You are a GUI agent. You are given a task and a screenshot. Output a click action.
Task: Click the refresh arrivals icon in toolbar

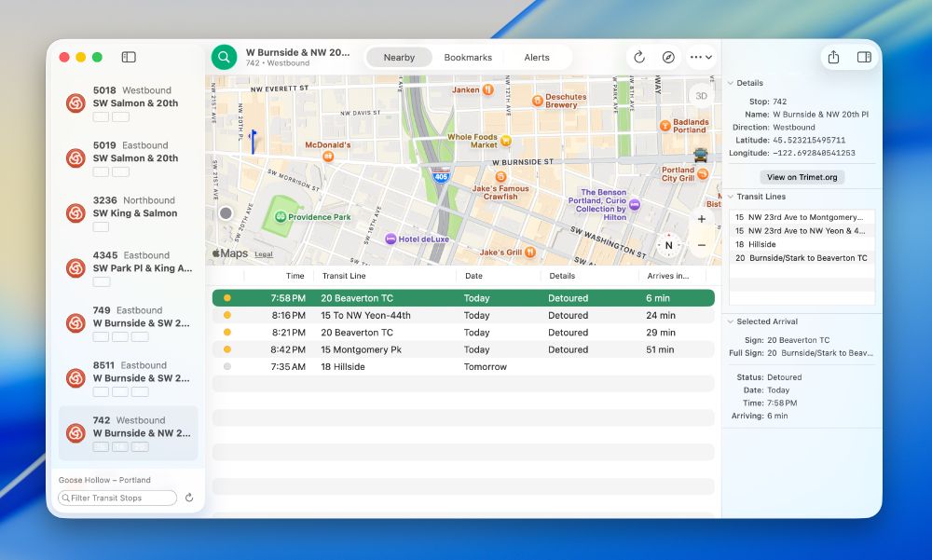point(639,57)
